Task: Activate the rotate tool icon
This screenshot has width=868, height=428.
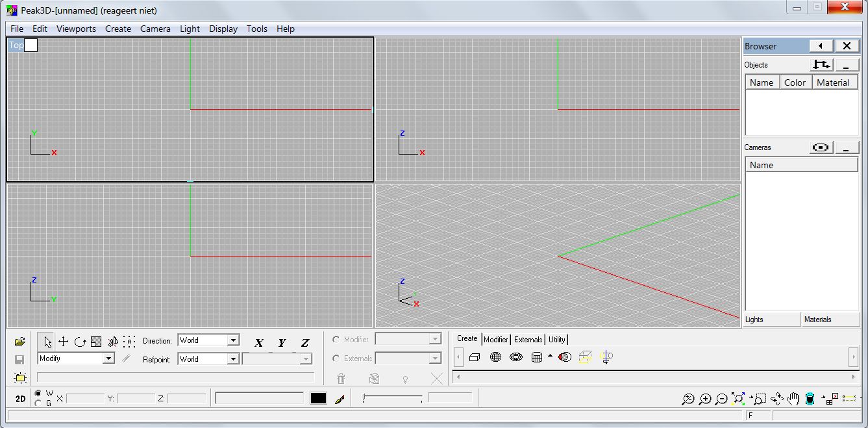Action: [x=80, y=342]
